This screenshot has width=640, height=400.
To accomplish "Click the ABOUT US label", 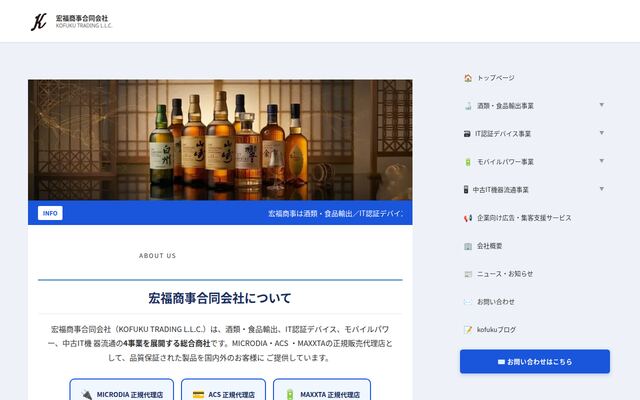I will click(x=157, y=256).
